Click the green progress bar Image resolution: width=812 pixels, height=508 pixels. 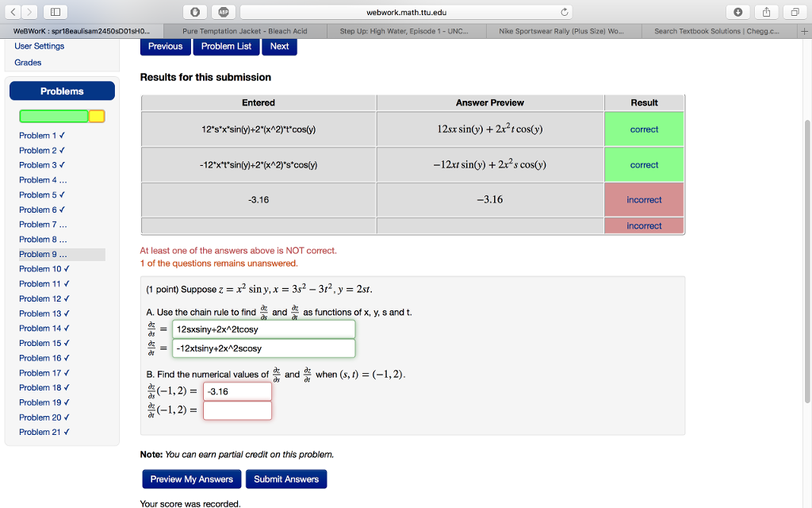coord(54,117)
